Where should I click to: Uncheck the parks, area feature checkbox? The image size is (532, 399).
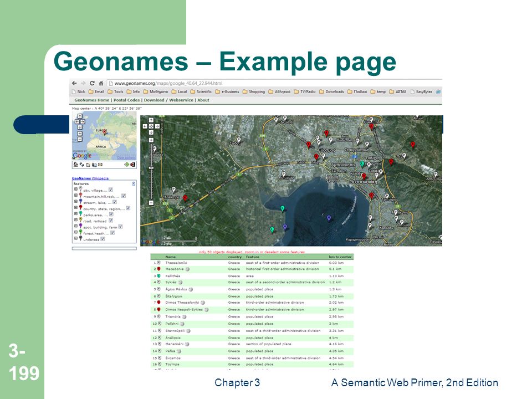click(x=111, y=214)
